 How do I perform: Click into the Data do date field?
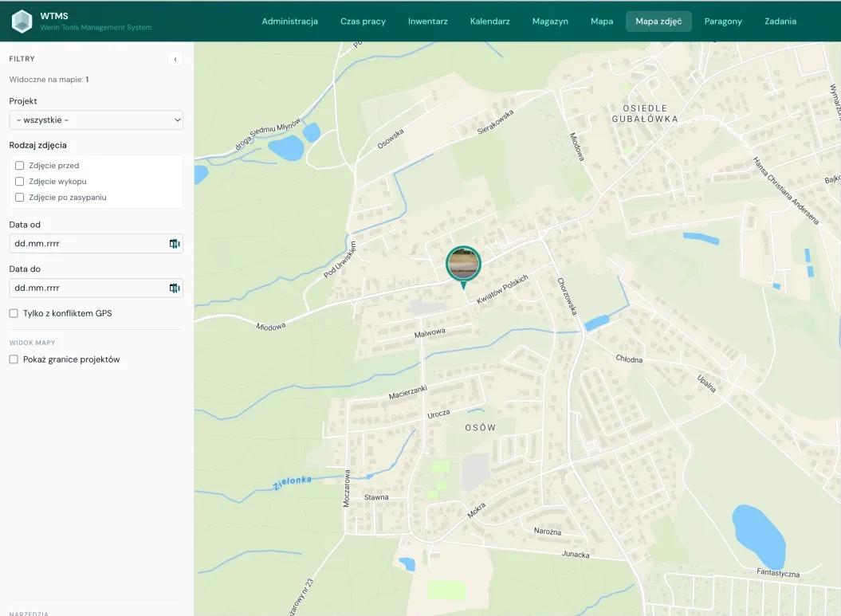(x=96, y=288)
